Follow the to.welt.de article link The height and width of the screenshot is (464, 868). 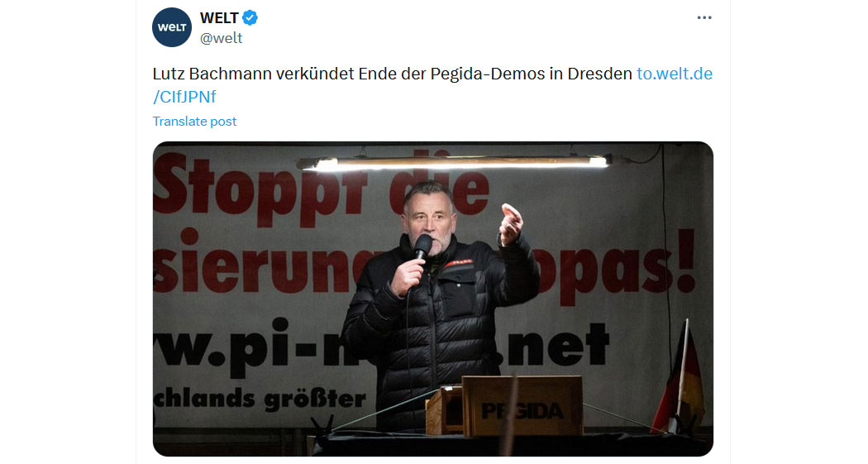675,74
